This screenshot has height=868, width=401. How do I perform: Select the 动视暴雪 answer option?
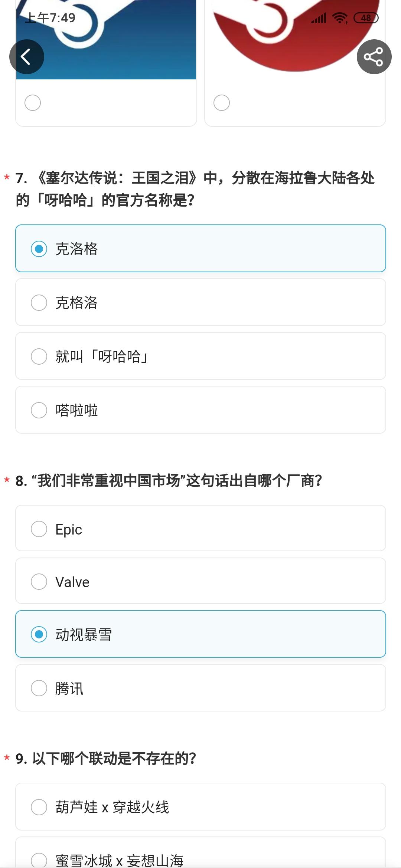(200, 634)
